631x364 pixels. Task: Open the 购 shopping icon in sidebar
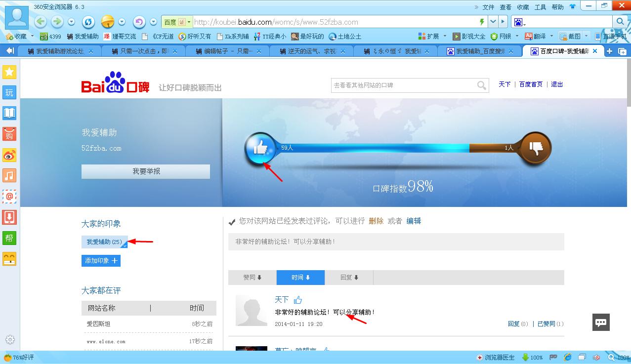pos(9,134)
